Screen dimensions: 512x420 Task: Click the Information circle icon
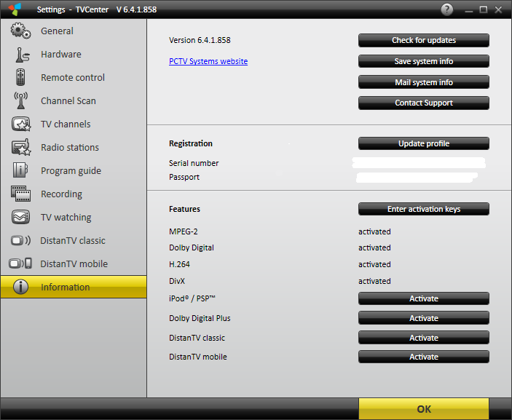pyautogui.click(x=20, y=287)
